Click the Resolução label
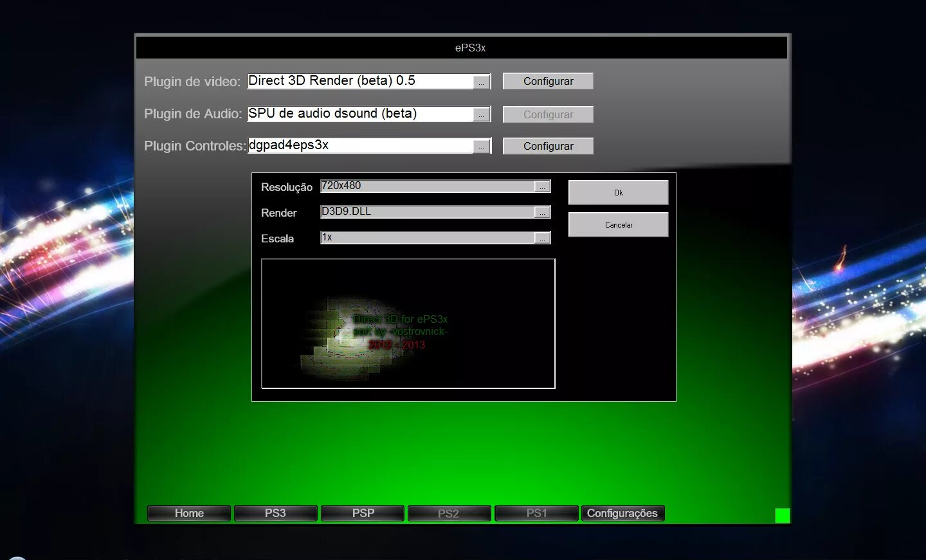Image resolution: width=926 pixels, height=560 pixels. [x=287, y=187]
